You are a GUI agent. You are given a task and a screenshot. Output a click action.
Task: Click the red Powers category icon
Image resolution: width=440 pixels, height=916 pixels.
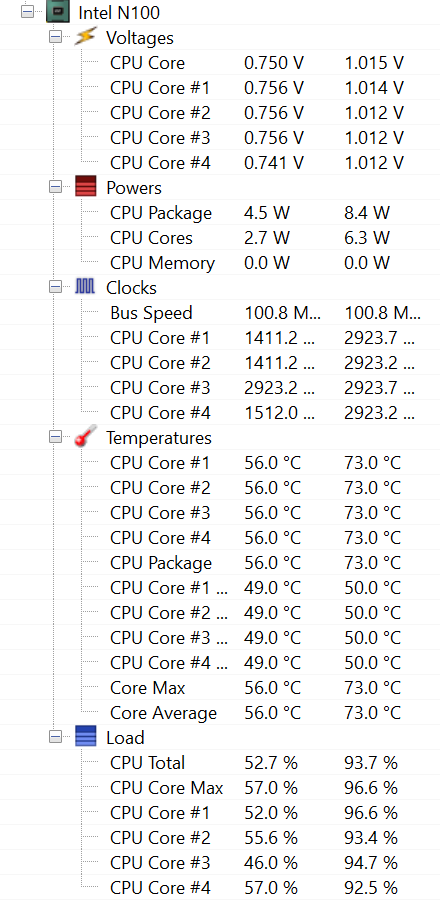(x=85, y=188)
